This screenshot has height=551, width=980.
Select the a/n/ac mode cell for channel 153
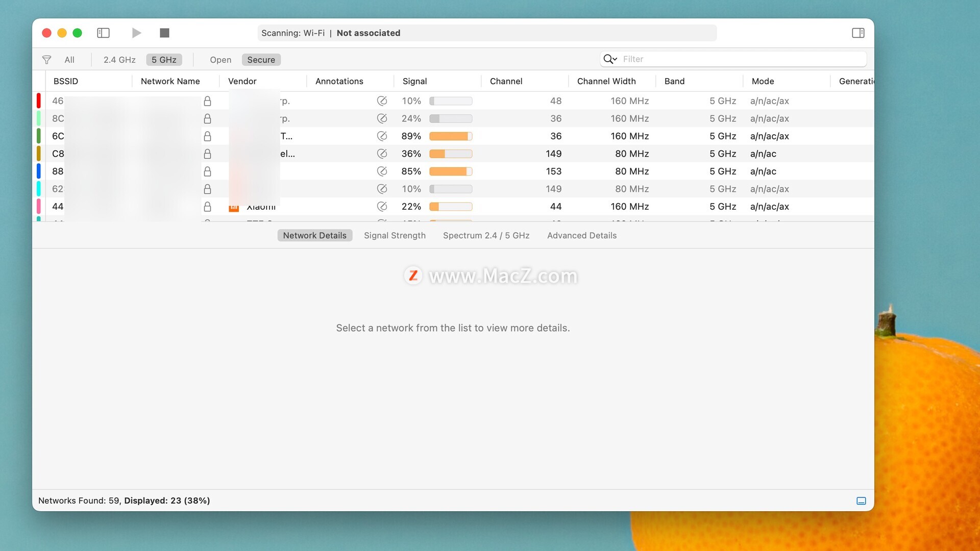coord(763,171)
